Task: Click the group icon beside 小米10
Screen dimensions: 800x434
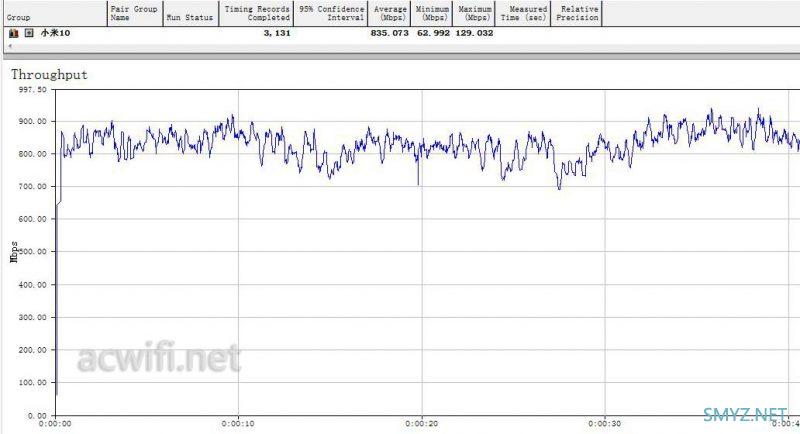Action: pyautogui.click(x=14, y=33)
